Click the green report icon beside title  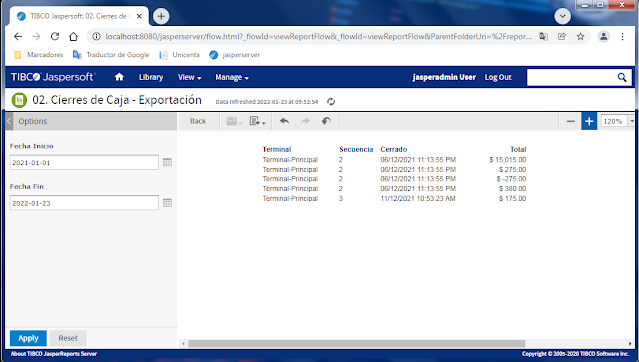(x=19, y=100)
